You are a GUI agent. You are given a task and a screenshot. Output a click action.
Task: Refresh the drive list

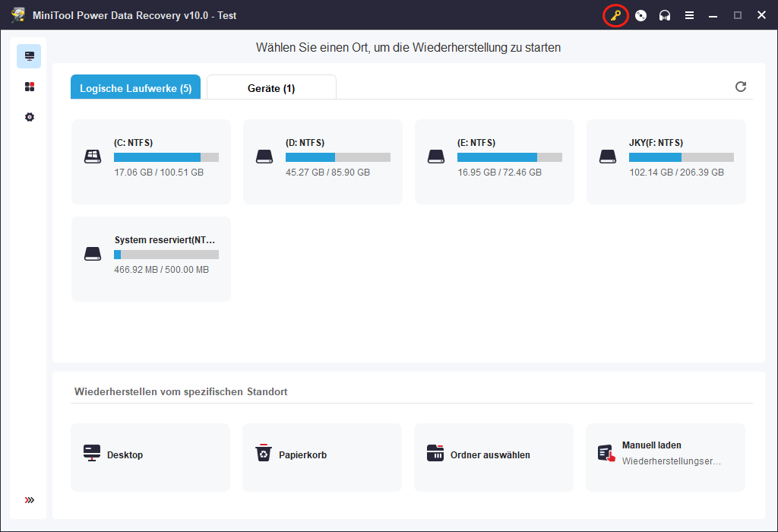click(740, 87)
